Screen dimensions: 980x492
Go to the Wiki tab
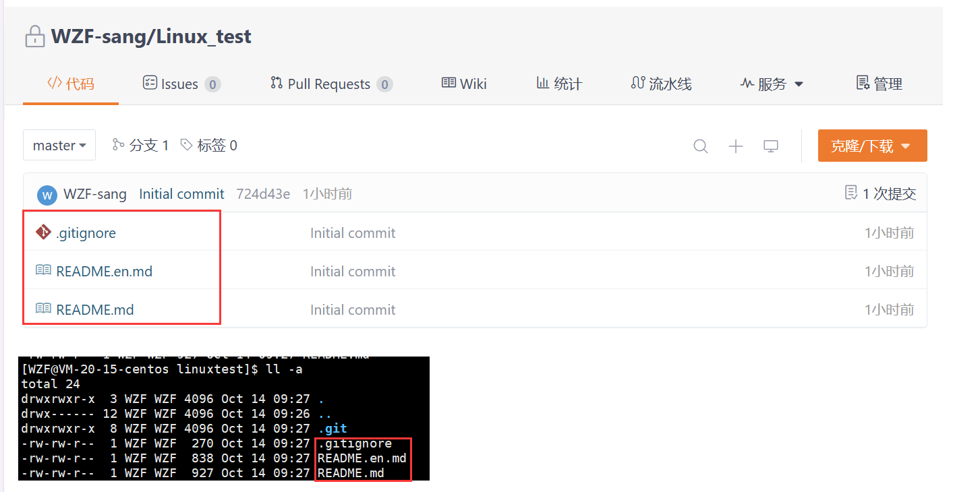(x=464, y=84)
